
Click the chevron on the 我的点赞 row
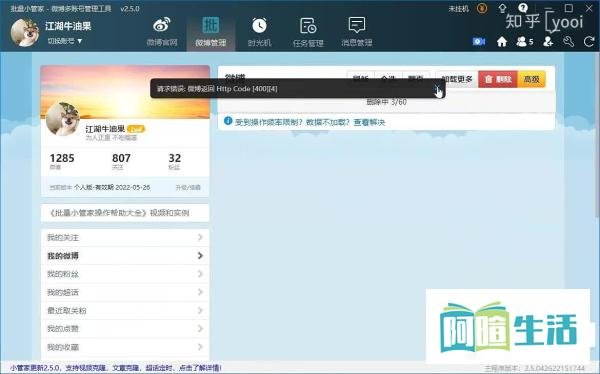200,328
